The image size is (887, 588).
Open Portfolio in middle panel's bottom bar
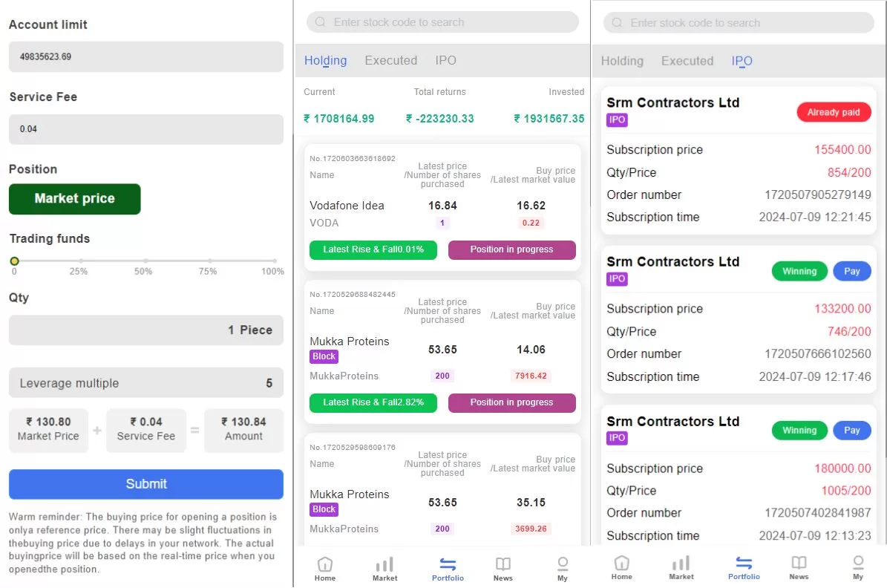click(448, 569)
